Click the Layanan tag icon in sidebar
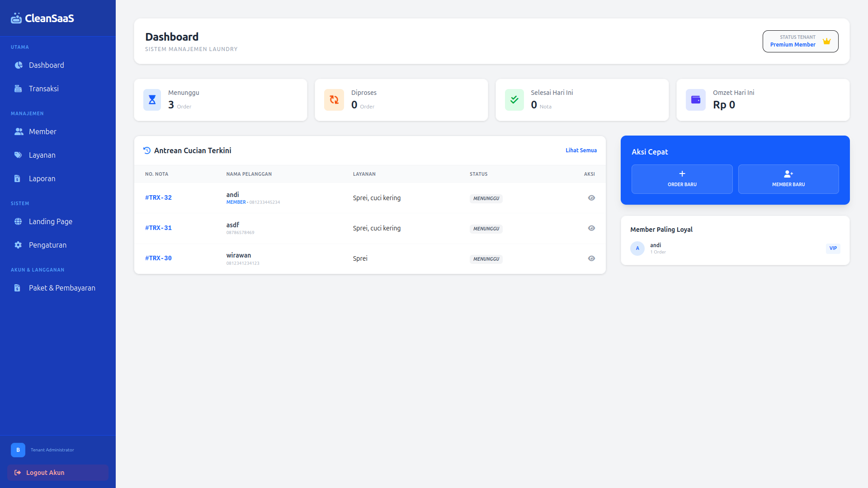868x488 pixels. pyautogui.click(x=18, y=155)
